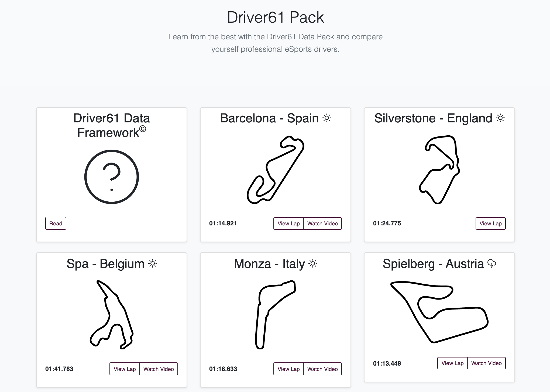View Lap for Barcelona - Spain
Image resolution: width=550 pixels, height=392 pixels.
[288, 223]
